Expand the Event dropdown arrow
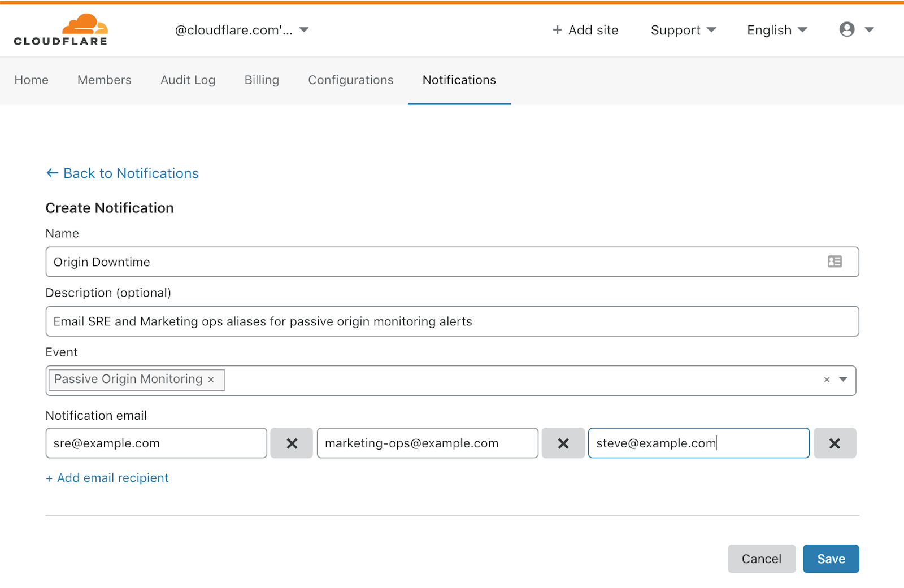 [843, 380]
